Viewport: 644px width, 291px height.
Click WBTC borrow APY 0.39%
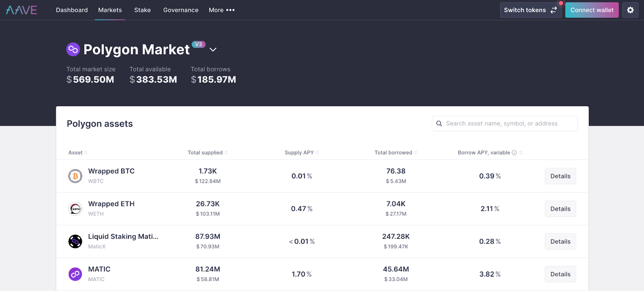pyautogui.click(x=490, y=176)
